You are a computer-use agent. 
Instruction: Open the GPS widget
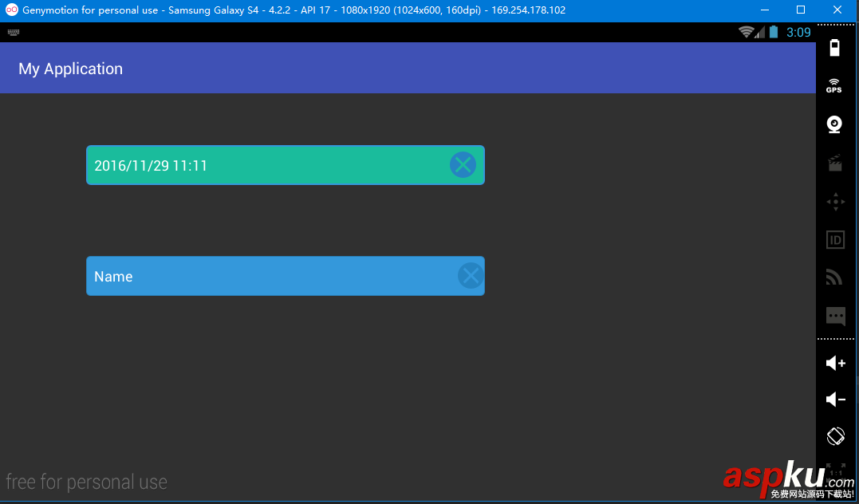tap(834, 85)
